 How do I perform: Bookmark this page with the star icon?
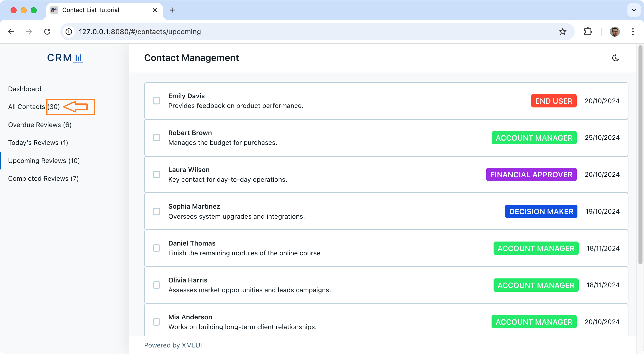(x=563, y=32)
